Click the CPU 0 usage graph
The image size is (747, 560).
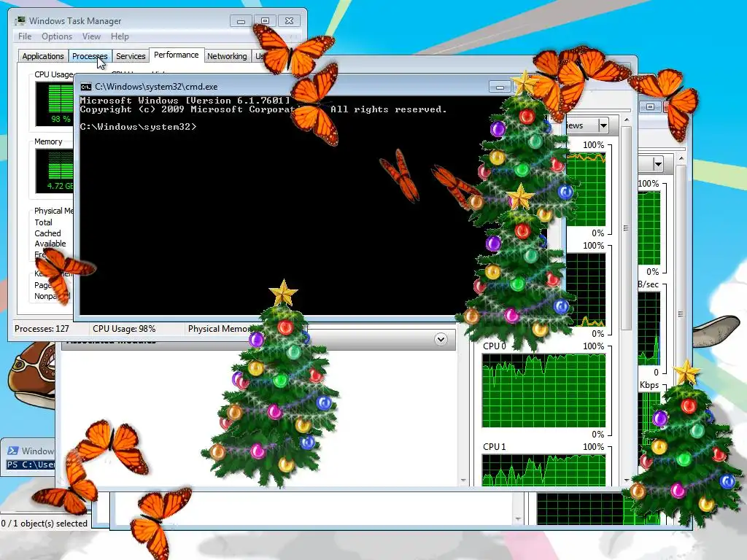(543, 391)
